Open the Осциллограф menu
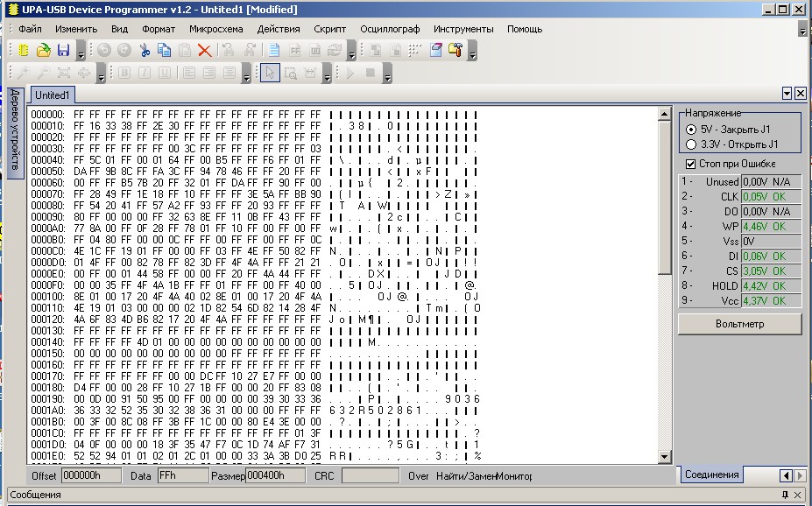The width and height of the screenshot is (812, 506). pyautogui.click(x=390, y=29)
